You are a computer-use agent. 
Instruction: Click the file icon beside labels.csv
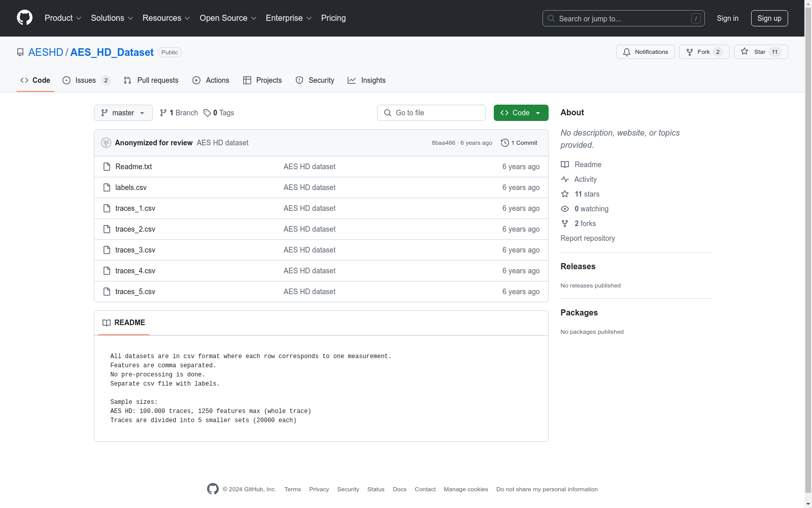107,187
